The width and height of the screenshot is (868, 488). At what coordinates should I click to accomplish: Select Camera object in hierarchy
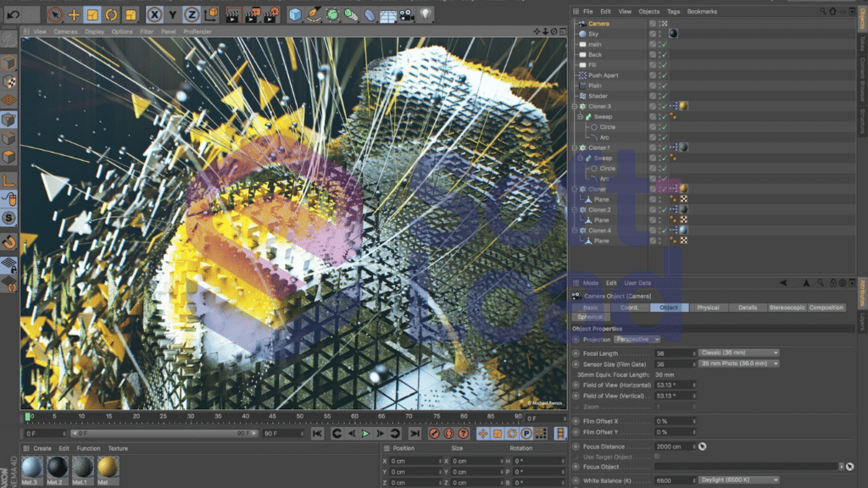(598, 23)
